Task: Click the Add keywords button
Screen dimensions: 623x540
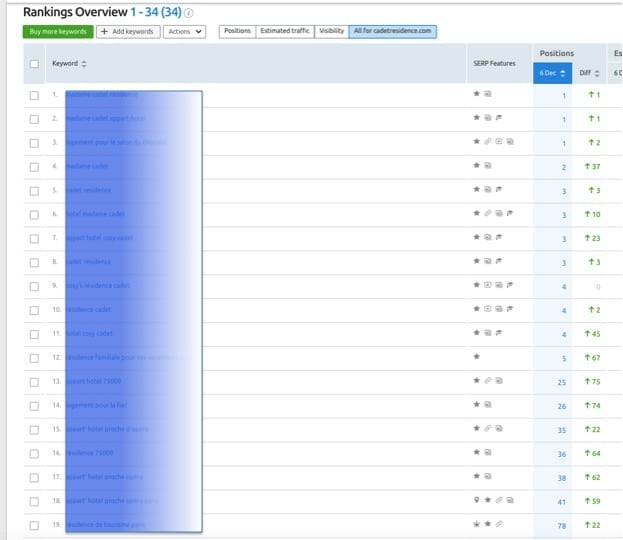Action: point(128,32)
